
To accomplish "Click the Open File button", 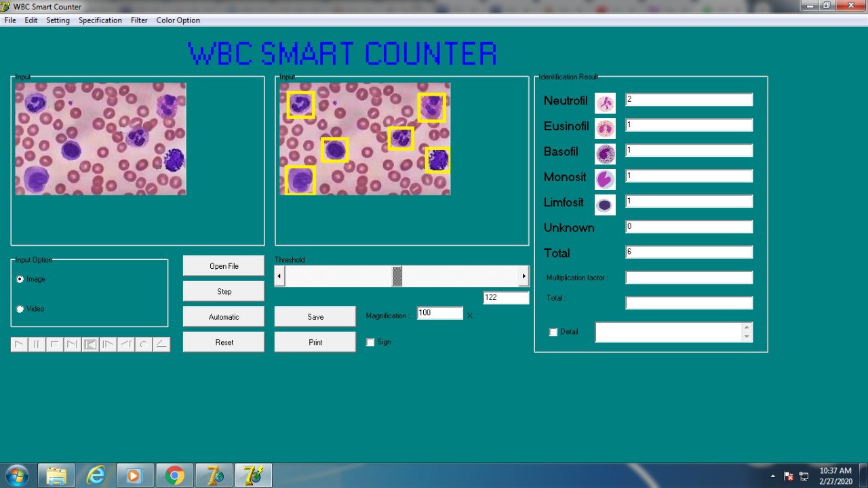I will point(223,266).
